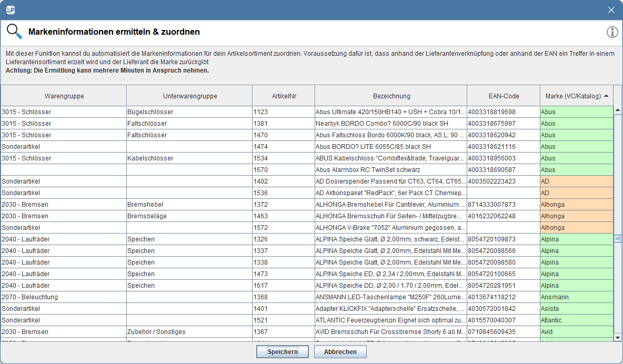Click EAN code 8054720109873
Screen dimensions: 623x364
tap(504, 239)
